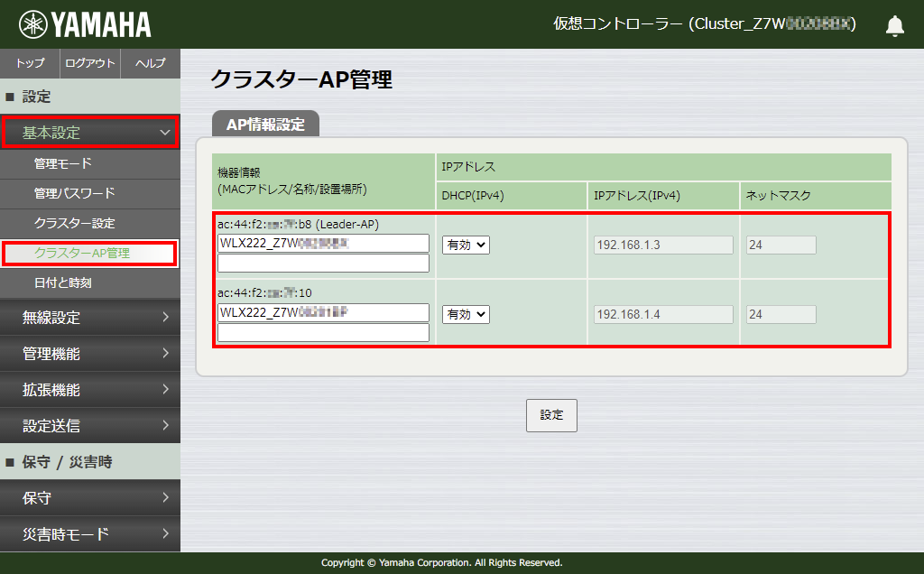
Task: Expand the 設定送信 menu
Action: click(90, 426)
